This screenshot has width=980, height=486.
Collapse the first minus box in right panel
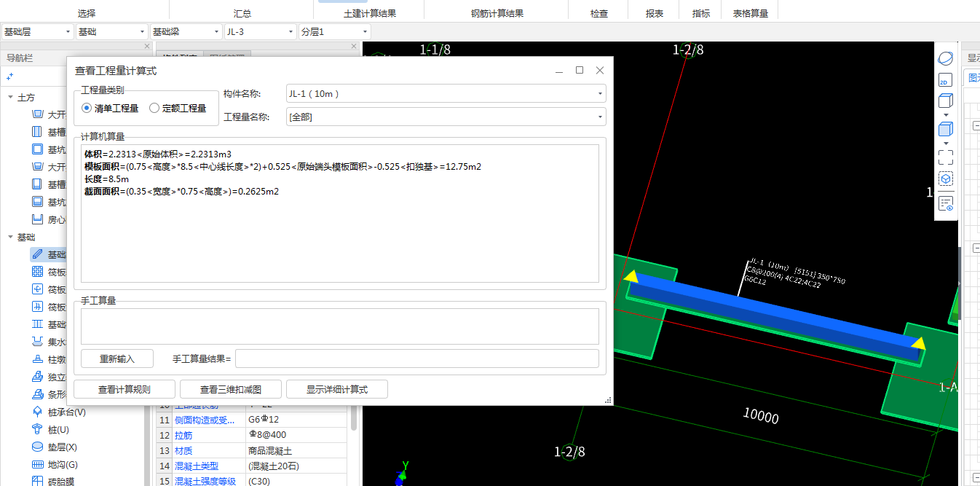tap(976, 126)
